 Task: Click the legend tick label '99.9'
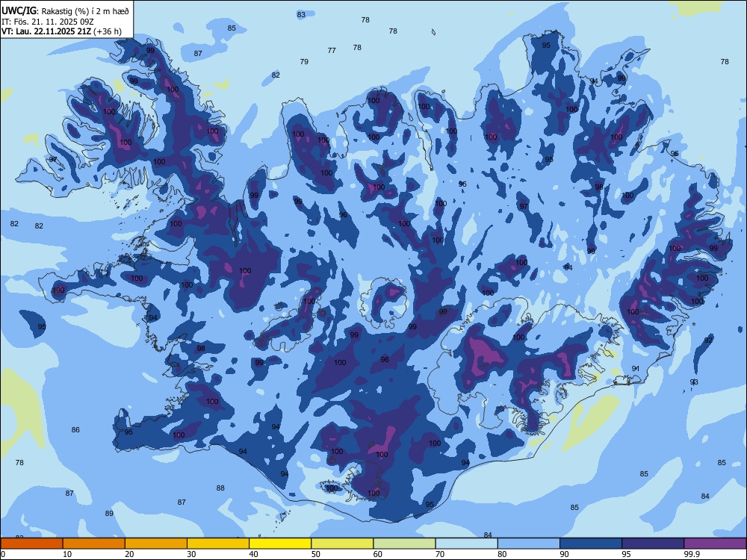click(x=692, y=554)
